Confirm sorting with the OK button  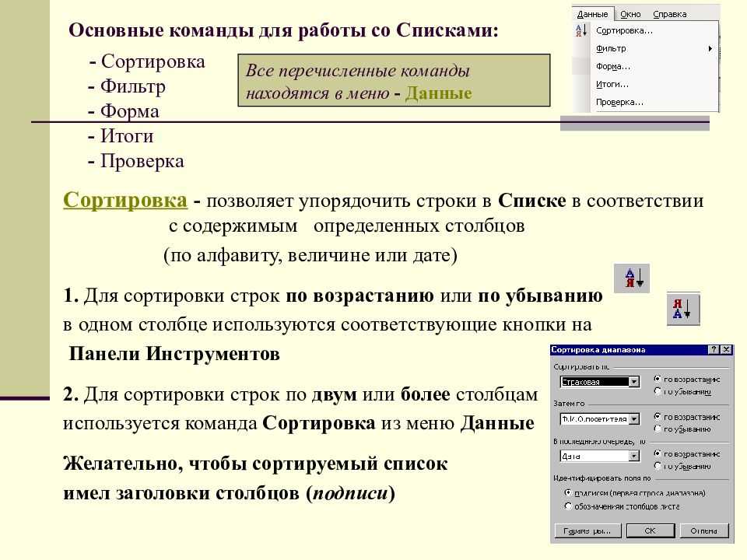click(651, 530)
